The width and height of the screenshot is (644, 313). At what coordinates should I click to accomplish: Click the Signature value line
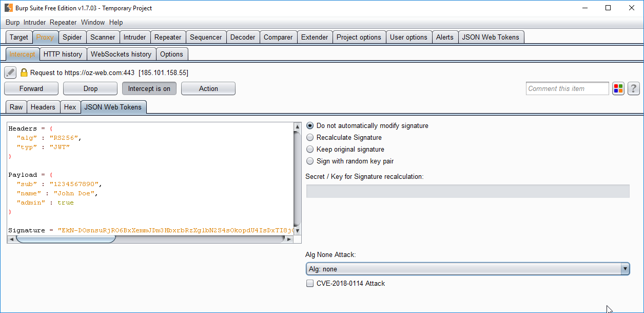(150, 230)
